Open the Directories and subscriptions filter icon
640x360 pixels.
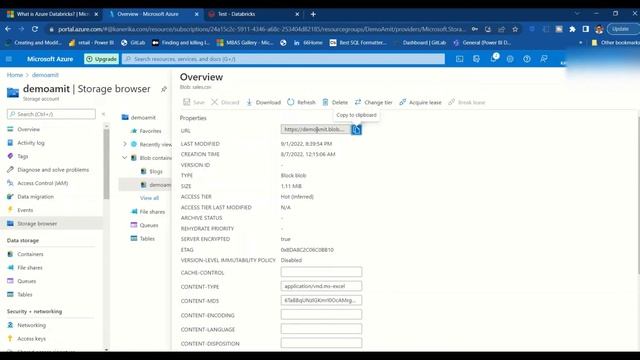(x=476, y=59)
